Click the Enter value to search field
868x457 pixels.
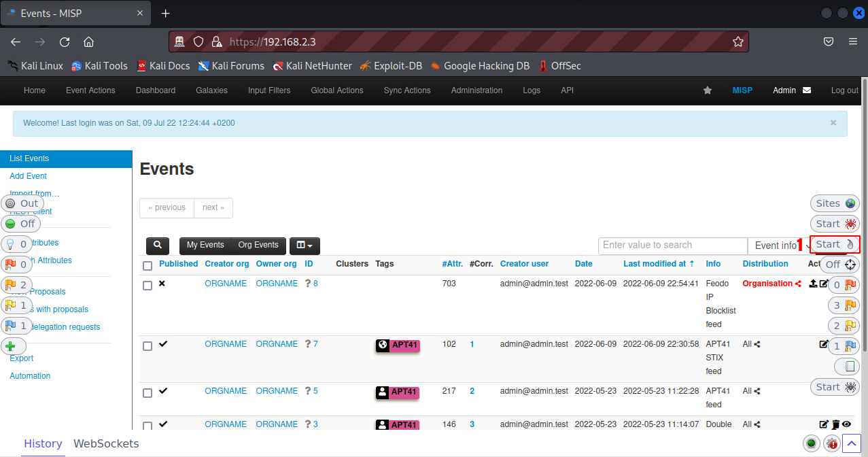[672, 246]
